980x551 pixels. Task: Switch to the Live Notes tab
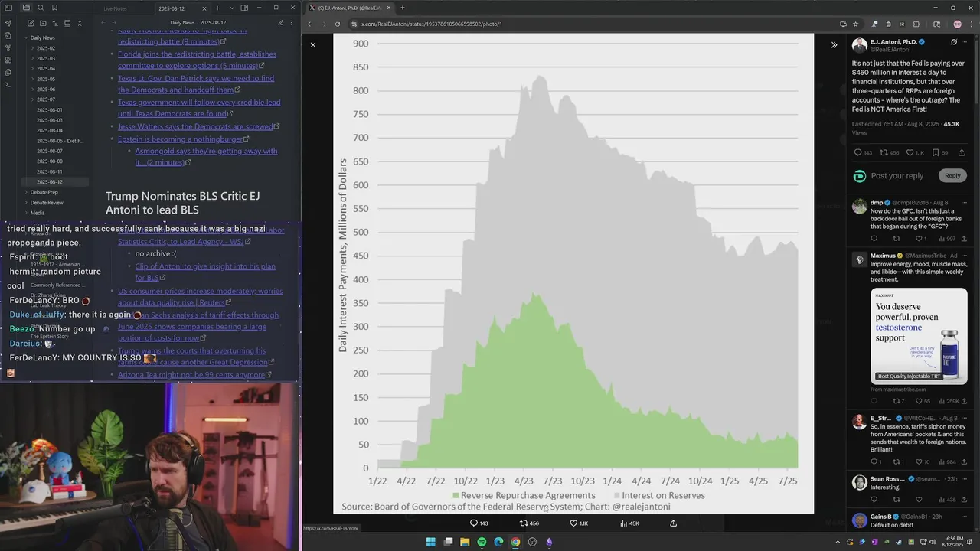(x=115, y=8)
